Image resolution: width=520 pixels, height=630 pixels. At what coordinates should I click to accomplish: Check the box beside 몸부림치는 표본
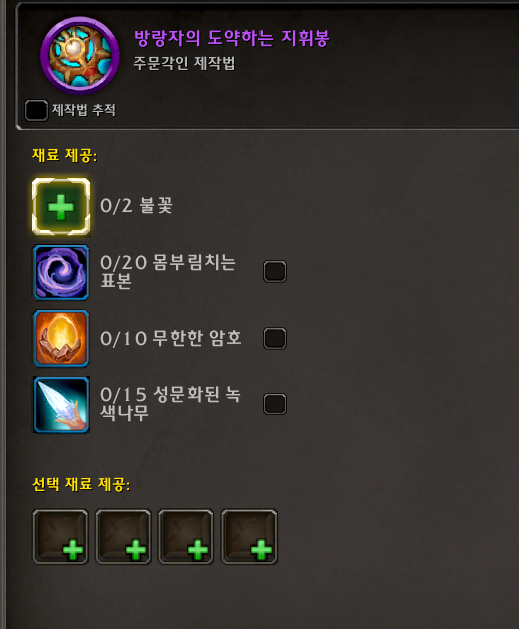(x=275, y=271)
